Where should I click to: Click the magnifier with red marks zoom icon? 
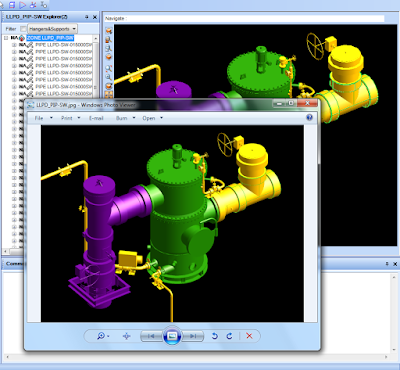109,69
